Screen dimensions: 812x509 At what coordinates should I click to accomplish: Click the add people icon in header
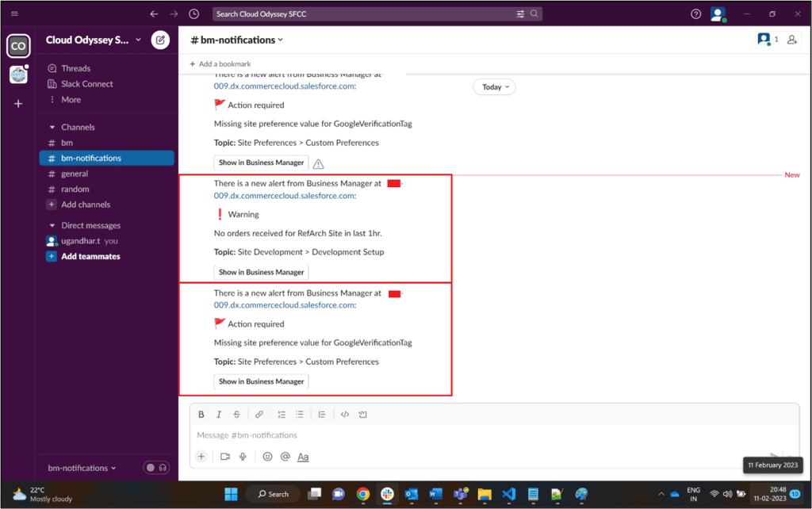click(x=791, y=40)
